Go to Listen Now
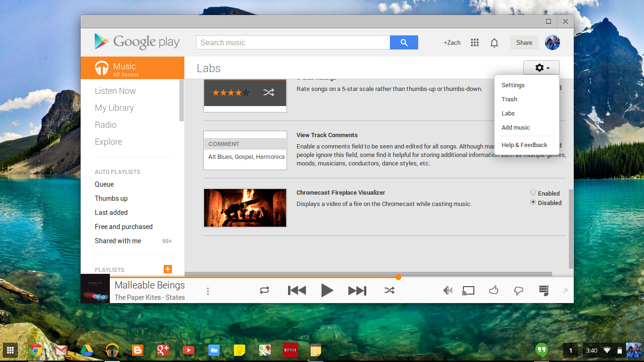The width and height of the screenshot is (644, 362). 115,91
